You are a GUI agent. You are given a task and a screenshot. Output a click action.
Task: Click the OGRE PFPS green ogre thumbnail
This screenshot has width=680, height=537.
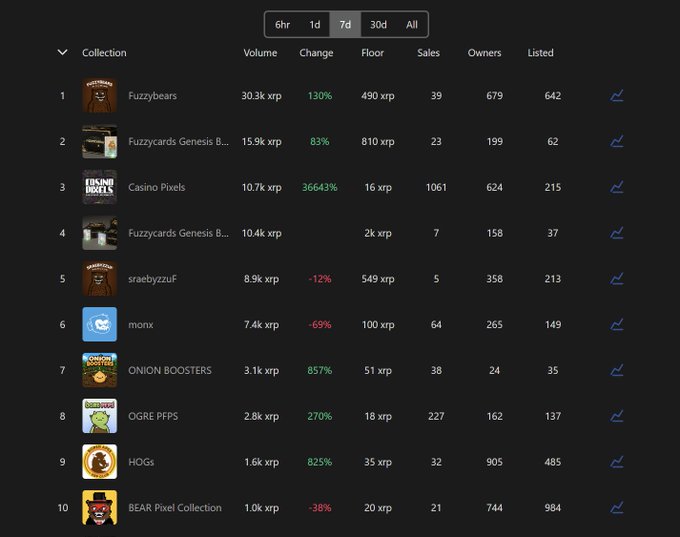pos(100,416)
